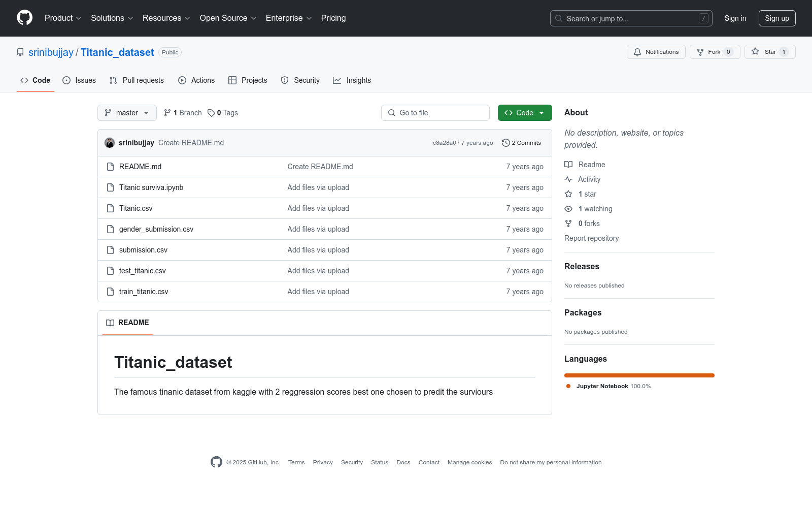This screenshot has height=508, width=812.
Task: Click the magnifier icon in the header search
Action: 559,18
